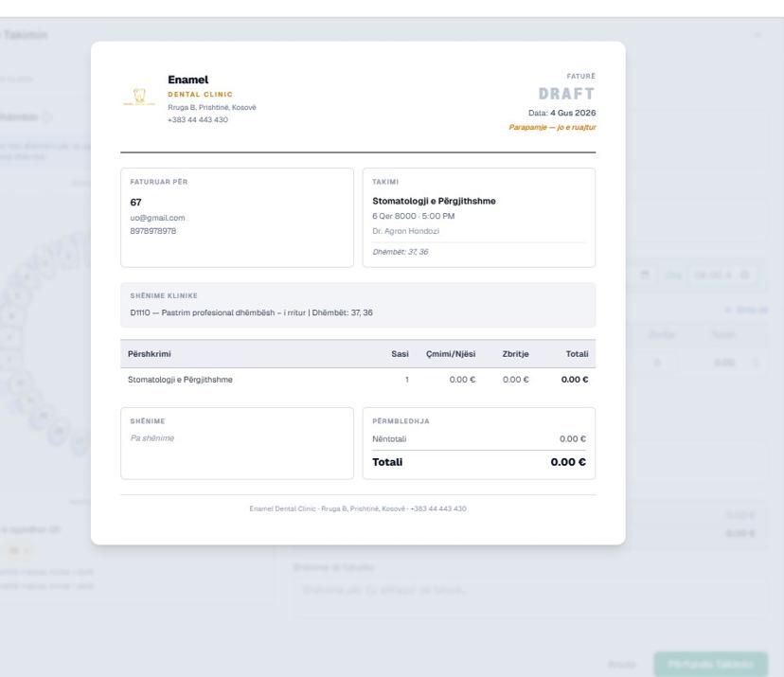784x677 pixels.
Task: Click the discount cell '0.00 €'
Action: click(x=515, y=380)
